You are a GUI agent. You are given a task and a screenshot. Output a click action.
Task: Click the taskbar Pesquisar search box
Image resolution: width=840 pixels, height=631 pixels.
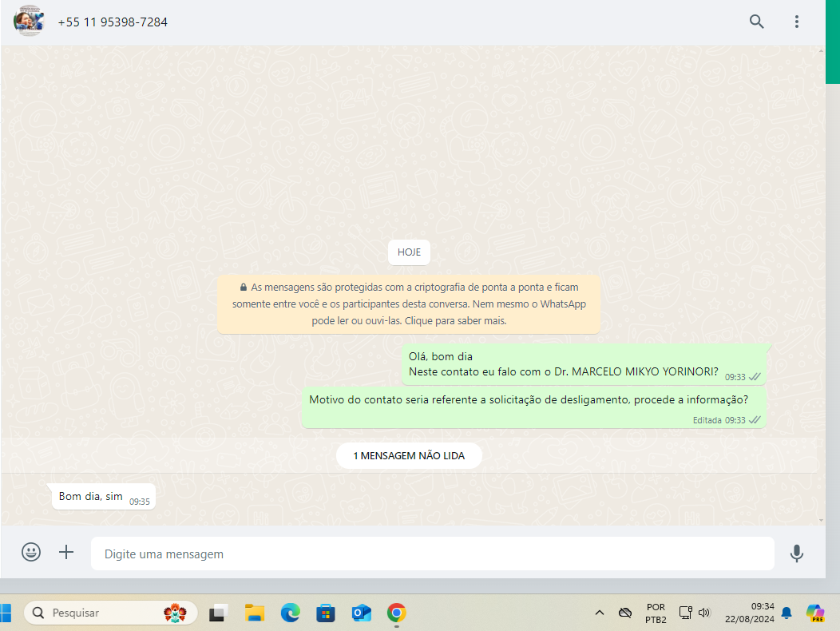coord(110,613)
